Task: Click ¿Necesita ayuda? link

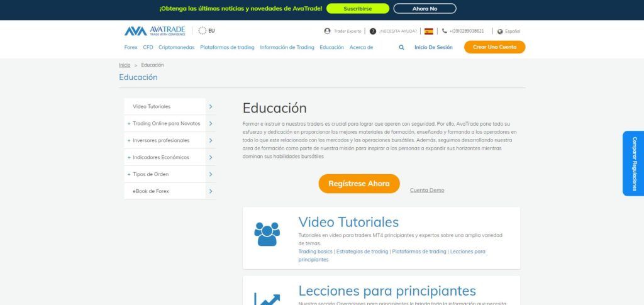Action: [397, 31]
